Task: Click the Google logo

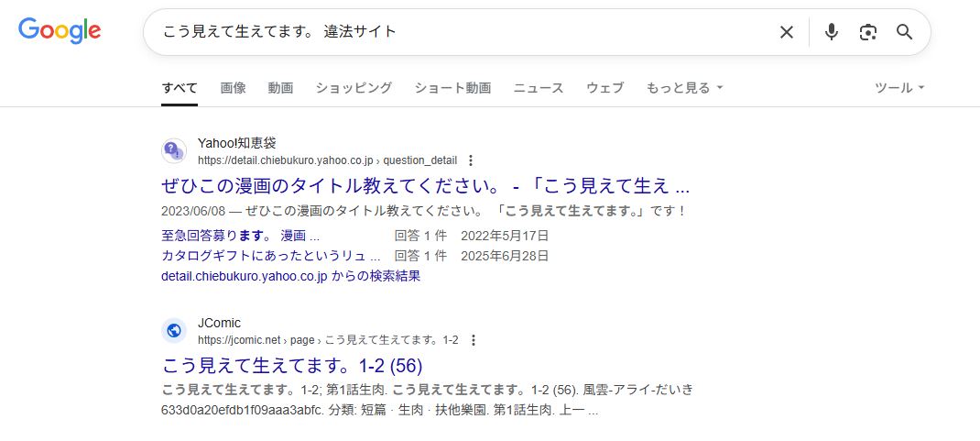Action: 60,30
